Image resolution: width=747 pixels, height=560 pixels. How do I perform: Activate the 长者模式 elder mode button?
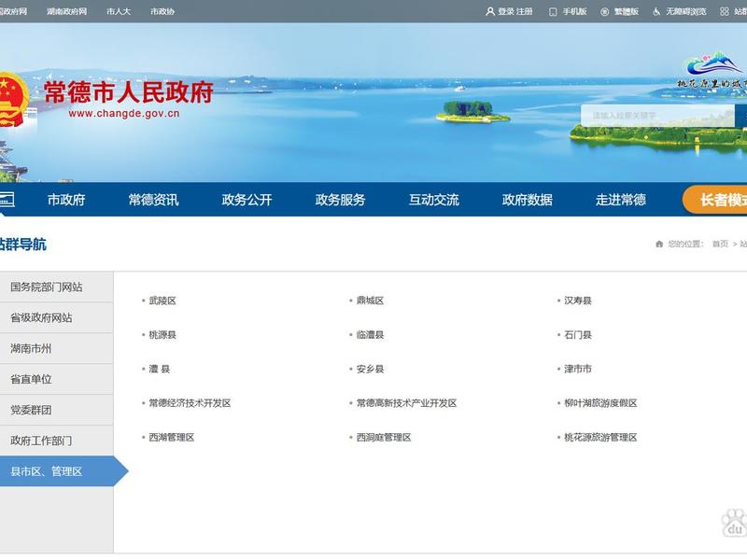pos(714,200)
